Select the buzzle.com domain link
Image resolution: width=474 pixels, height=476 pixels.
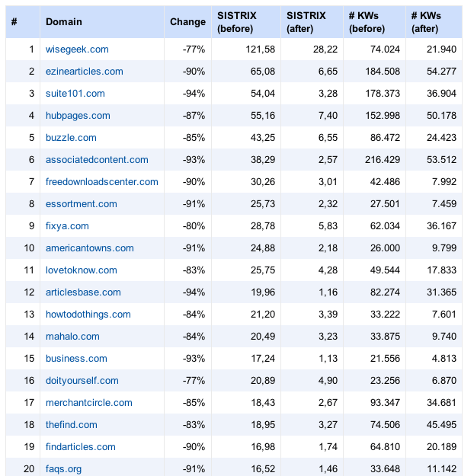pos(71,138)
